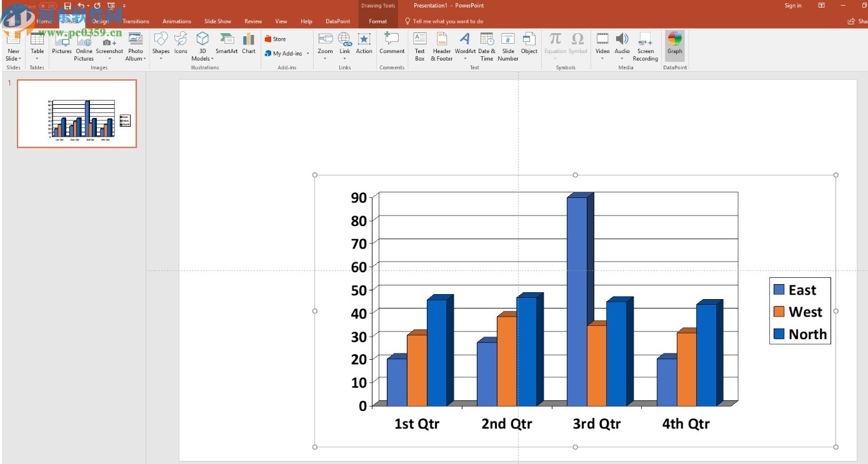Screen dimensions: 868x464
Task: Expand the Link dropdown
Action: pos(345,59)
